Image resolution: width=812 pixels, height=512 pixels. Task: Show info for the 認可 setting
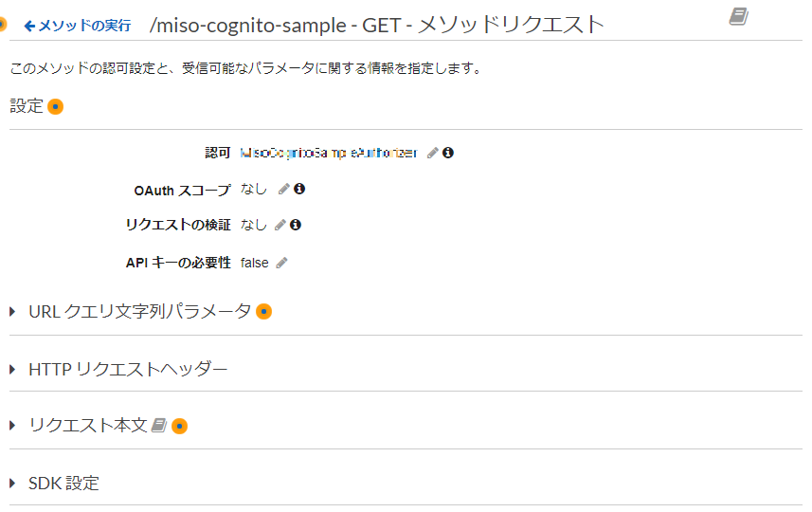[448, 153]
